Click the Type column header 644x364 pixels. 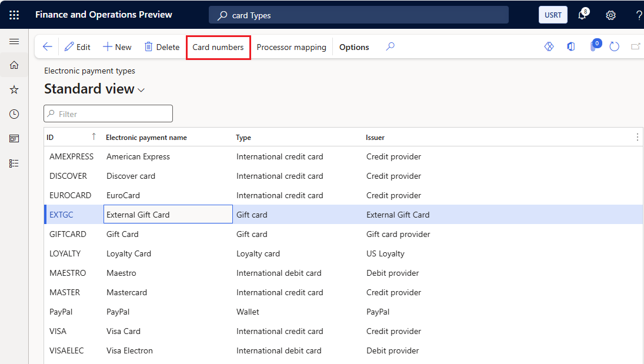tap(243, 138)
